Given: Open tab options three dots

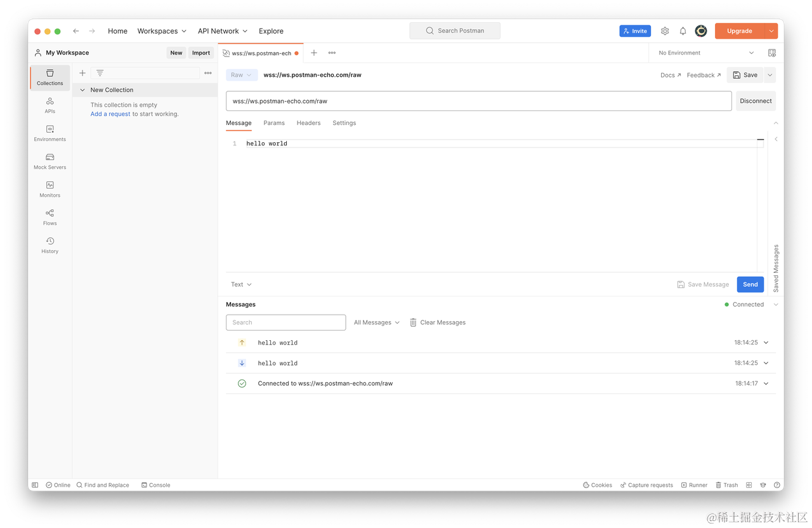Looking at the screenshot, I should click(332, 53).
